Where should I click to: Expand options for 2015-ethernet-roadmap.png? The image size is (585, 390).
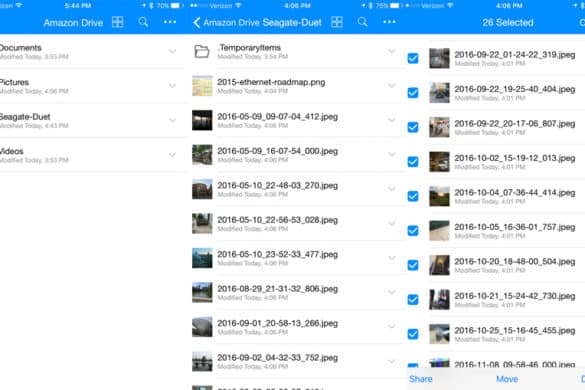tap(391, 85)
